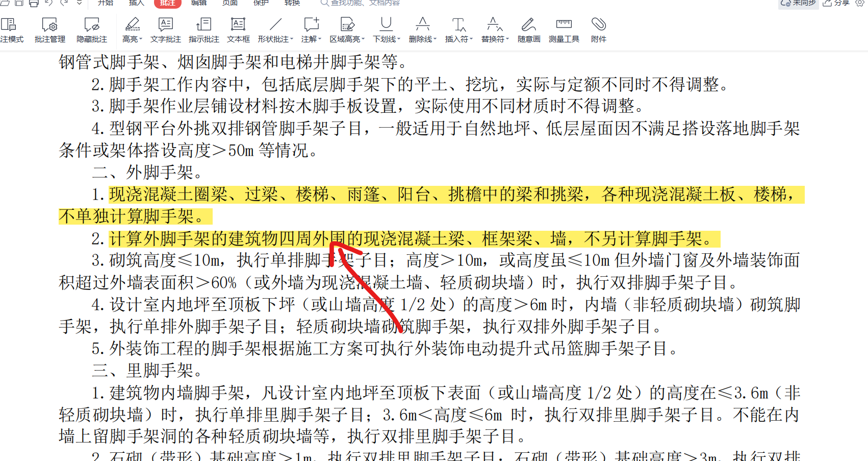868x461 pixels.
Task: Switch to the 插入 tab
Action: tap(137, 3)
